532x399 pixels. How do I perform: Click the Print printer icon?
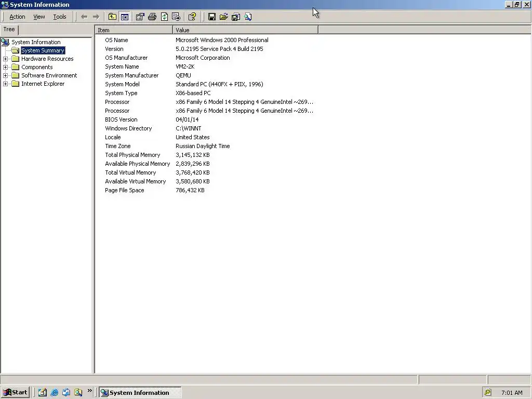(152, 17)
